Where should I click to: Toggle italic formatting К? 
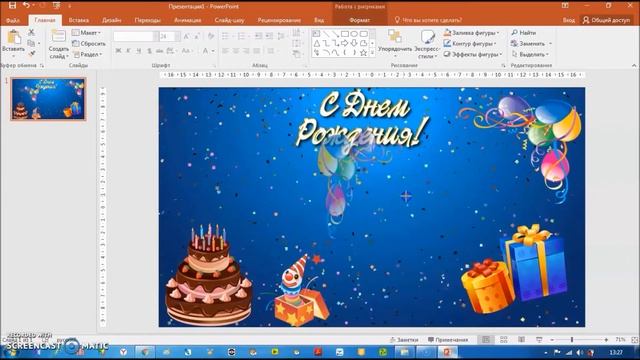click(128, 51)
